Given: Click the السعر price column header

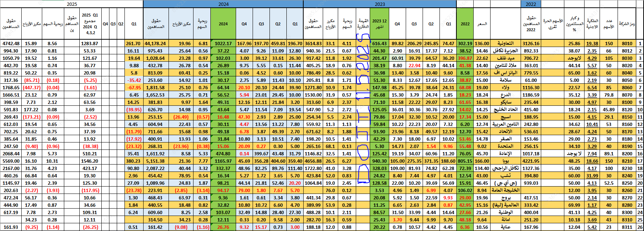Looking at the screenshot, I should [x=482, y=24].
